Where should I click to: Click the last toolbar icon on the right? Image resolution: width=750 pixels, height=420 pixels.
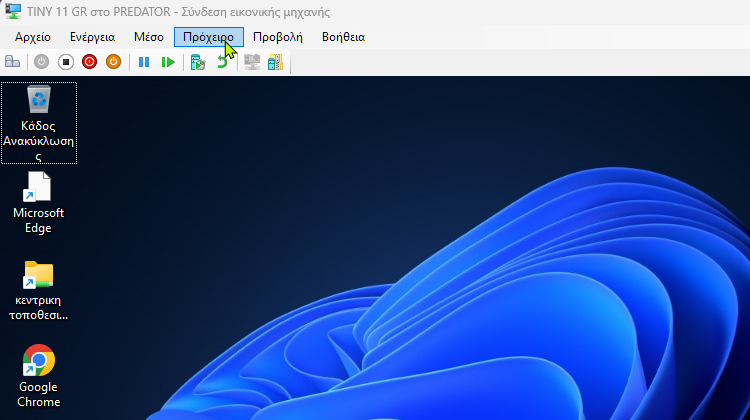coord(275,62)
